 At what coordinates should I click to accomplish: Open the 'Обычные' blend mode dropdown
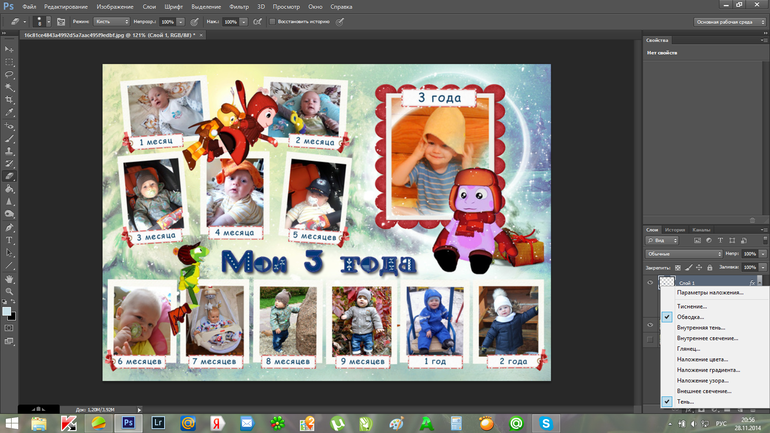click(684, 254)
